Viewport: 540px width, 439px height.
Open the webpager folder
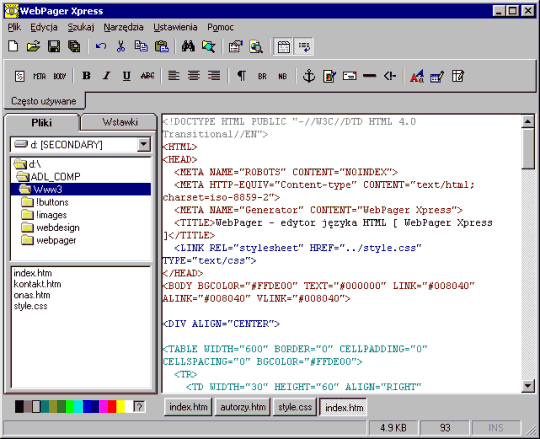tap(49, 240)
